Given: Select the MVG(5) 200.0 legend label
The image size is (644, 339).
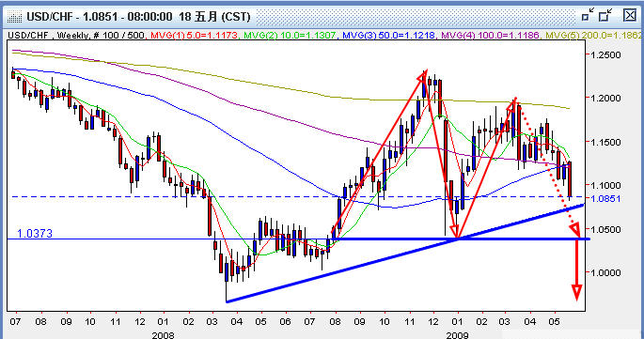Looking at the screenshot, I should pos(594,36).
